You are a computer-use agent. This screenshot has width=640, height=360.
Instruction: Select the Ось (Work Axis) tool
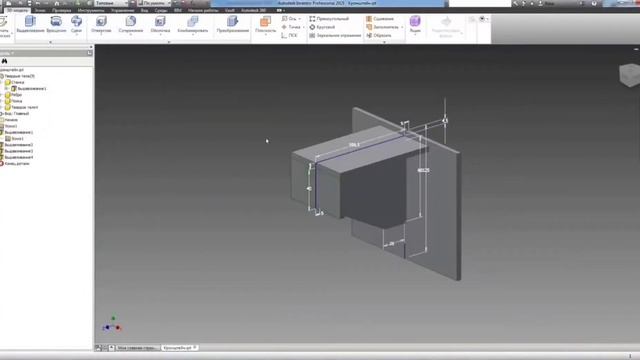pyautogui.click(x=289, y=19)
